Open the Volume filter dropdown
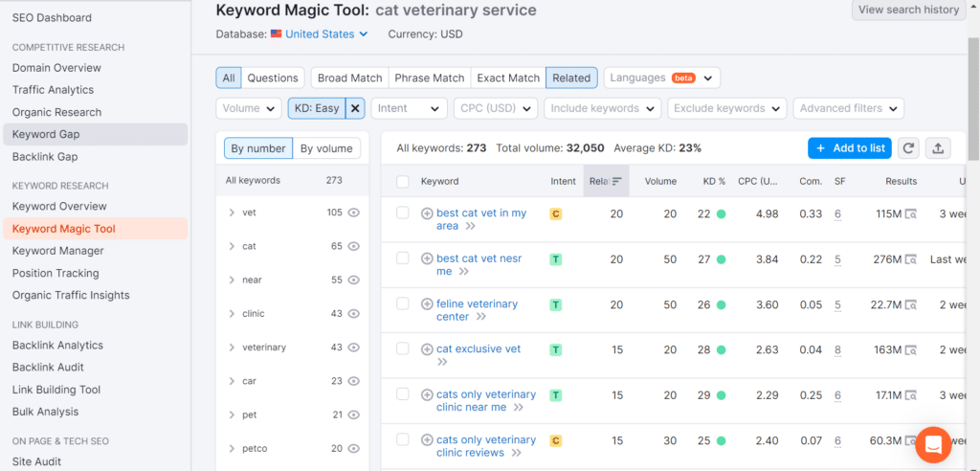This screenshot has height=471, width=980. [x=248, y=108]
